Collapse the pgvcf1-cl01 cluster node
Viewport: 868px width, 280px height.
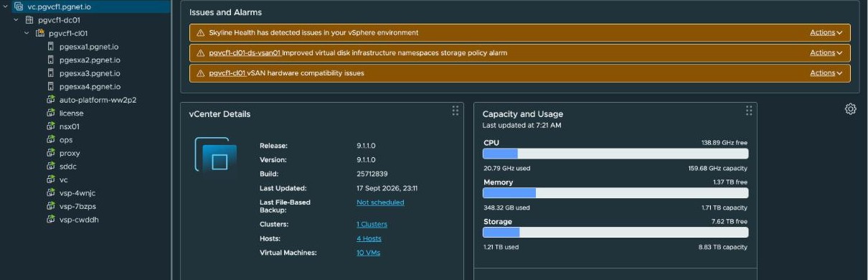[27, 33]
